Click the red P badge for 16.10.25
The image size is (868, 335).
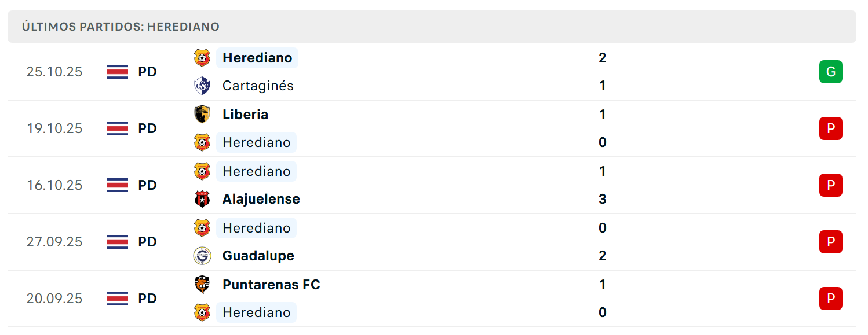point(830,185)
